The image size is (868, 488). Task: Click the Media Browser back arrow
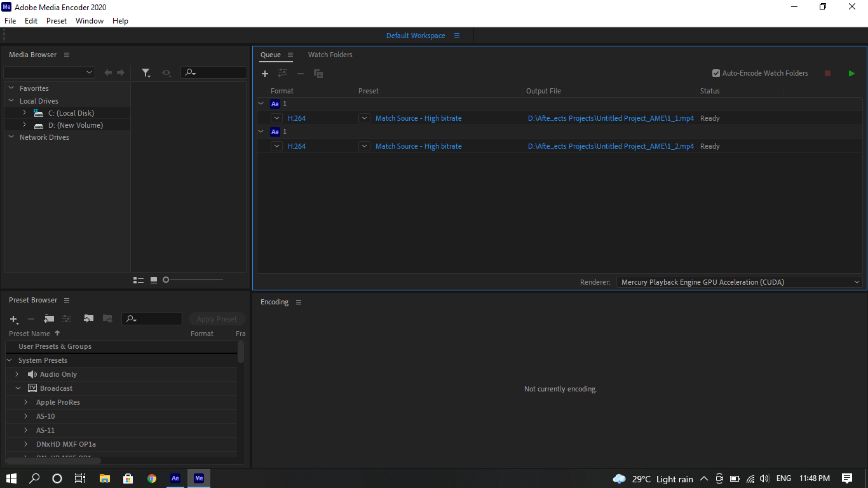coord(108,73)
